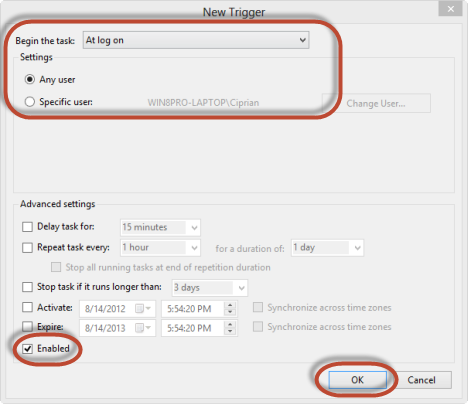Uncheck the Enabled checkbox
Screen dimensions: 468x404
point(27,349)
